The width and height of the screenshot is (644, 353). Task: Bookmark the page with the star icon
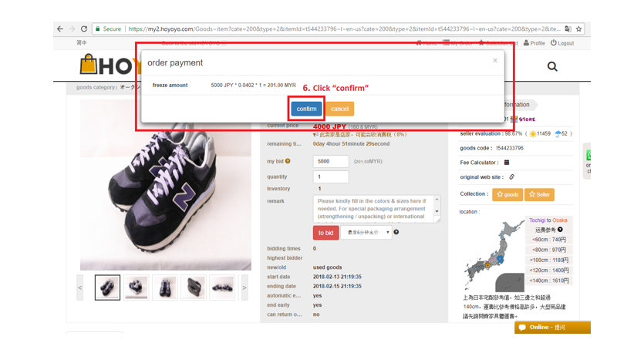click(x=578, y=29)
